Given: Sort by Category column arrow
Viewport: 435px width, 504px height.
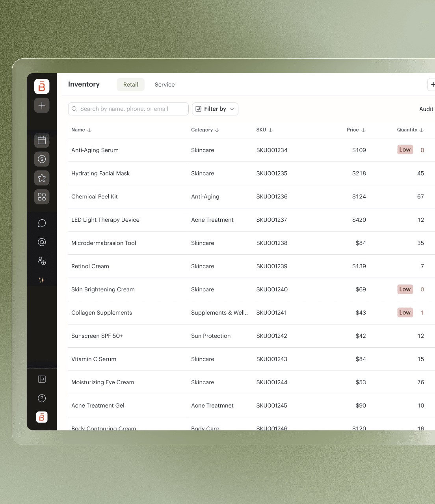Looking at the screenshot, I should click(x=217, y=130).
